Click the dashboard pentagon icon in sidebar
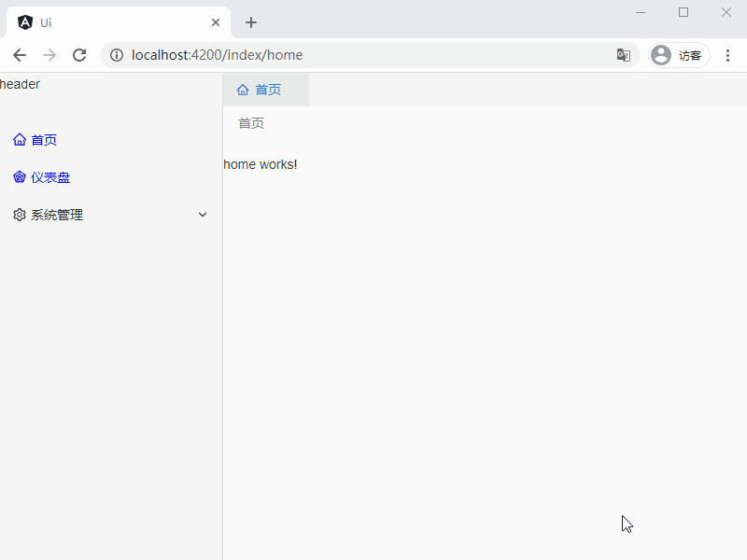Viewport: 747px width, 560px height. (x=20, y=177)
